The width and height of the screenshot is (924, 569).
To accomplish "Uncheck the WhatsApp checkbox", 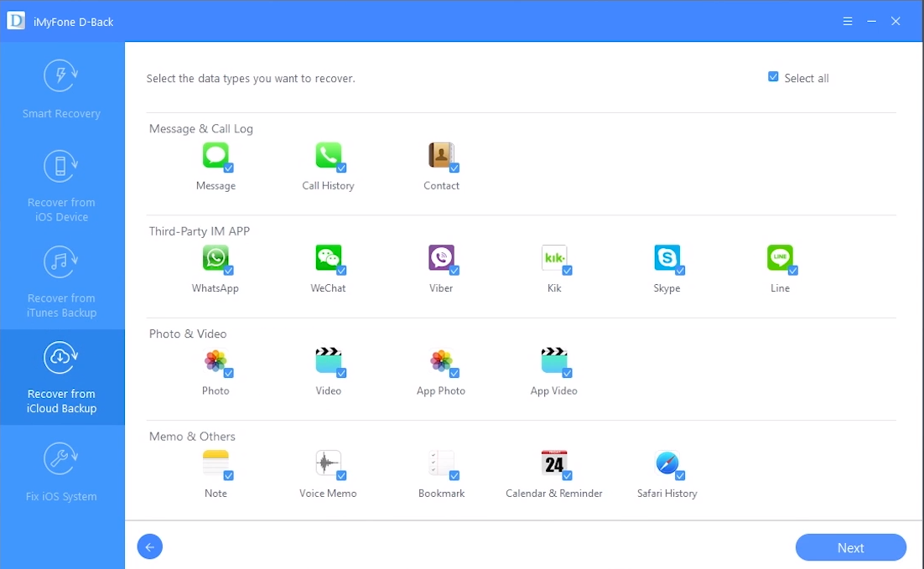I will coord(229,271).
